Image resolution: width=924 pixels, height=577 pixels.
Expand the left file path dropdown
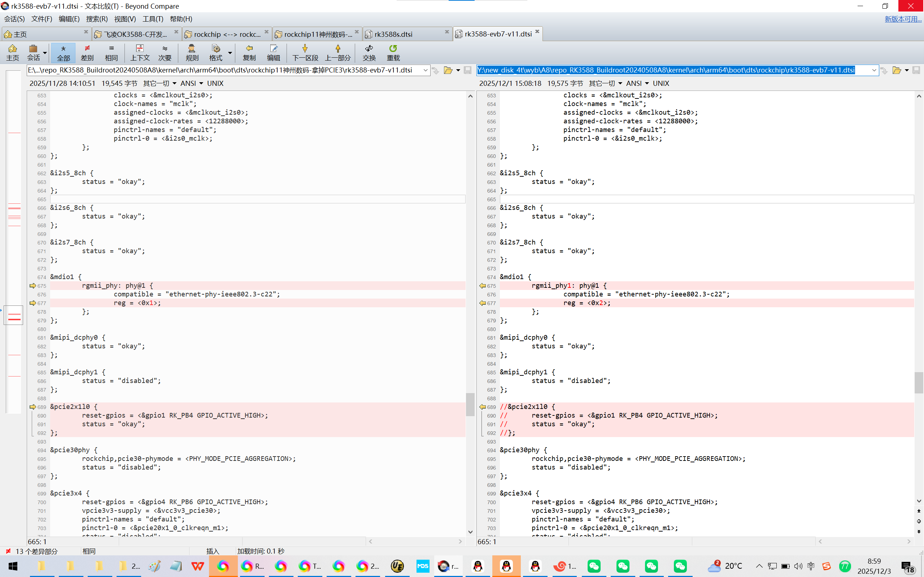(x=425, y=70)
